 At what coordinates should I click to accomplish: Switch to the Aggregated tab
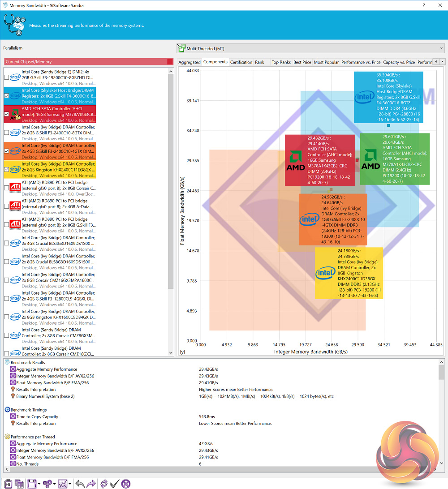click(190, 62)
